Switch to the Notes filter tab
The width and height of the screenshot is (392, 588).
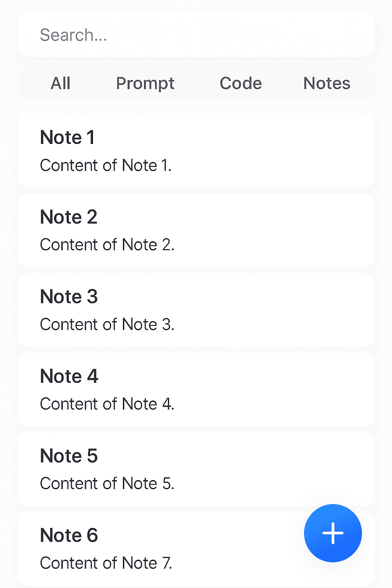click(327, 83)
